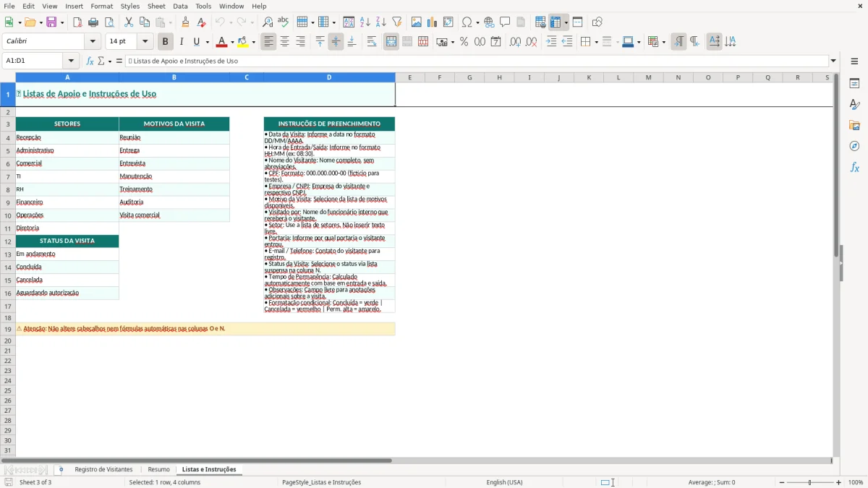Click row header 19
The width and height of the screenshot is (868, 488).
[x=8, y=329]
